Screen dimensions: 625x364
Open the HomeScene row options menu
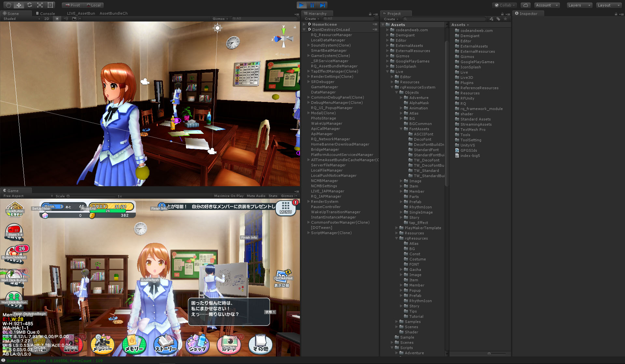(375, 24)
